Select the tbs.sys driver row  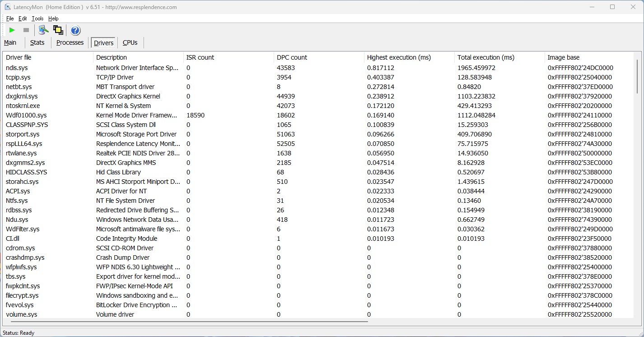point(318,276)
